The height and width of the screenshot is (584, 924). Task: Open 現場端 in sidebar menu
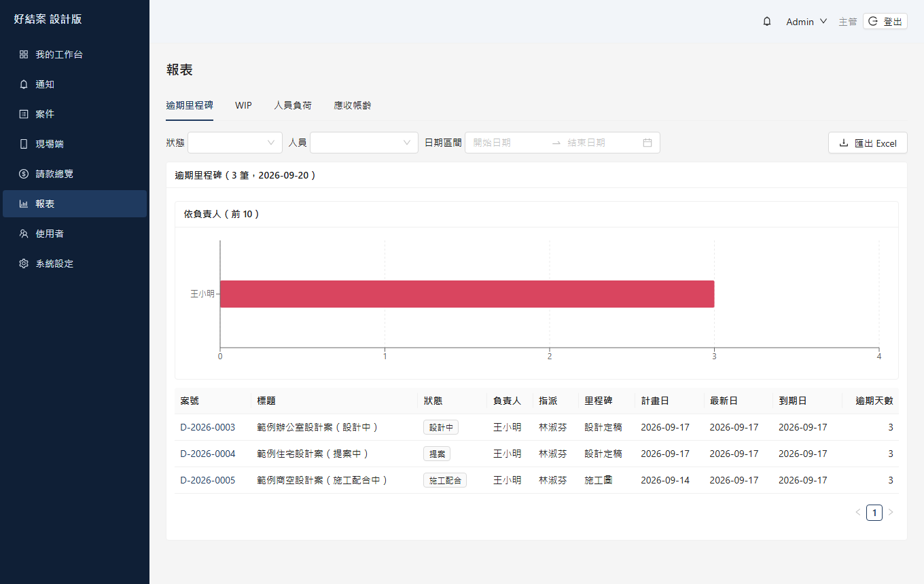pyautogui.click(x=75, y=144)
